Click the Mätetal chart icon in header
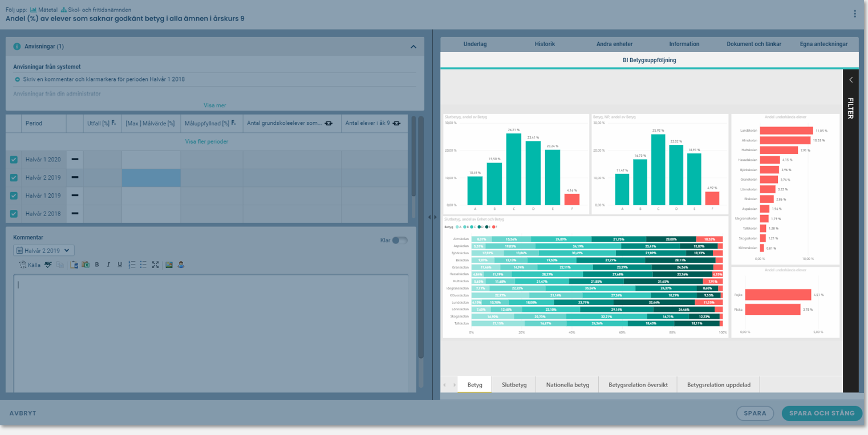This screenshot has width=868, height=435. (x=33, y=10)
